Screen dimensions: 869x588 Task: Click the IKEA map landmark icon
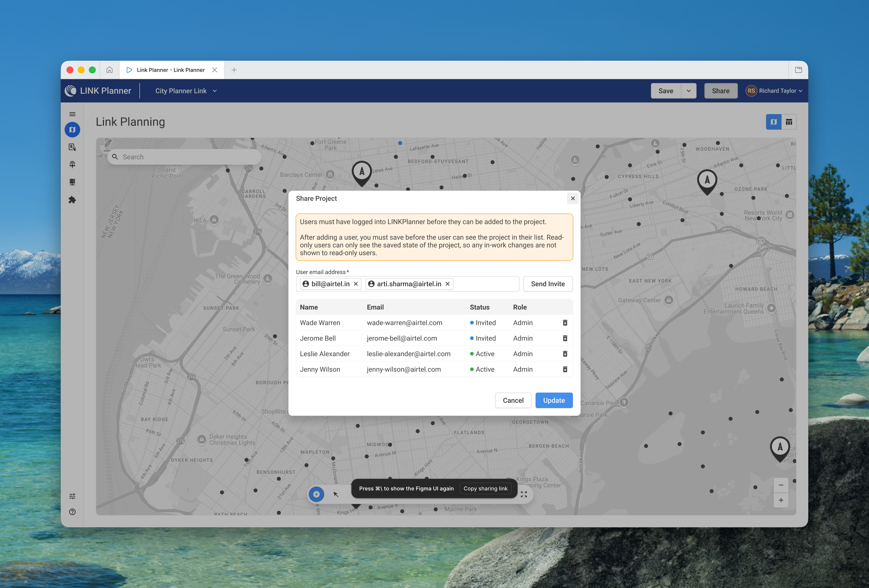(214, 220)
